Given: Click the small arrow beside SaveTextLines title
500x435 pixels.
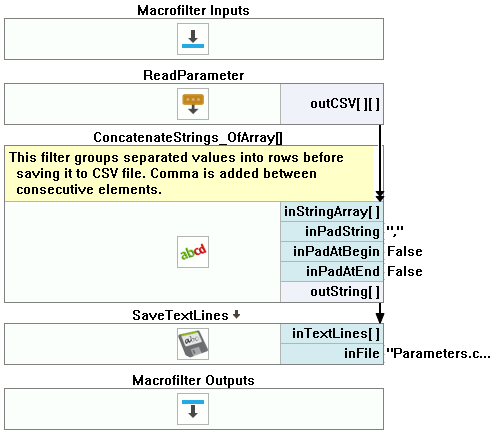Looking at the screenshot, I should pos(236,314).
